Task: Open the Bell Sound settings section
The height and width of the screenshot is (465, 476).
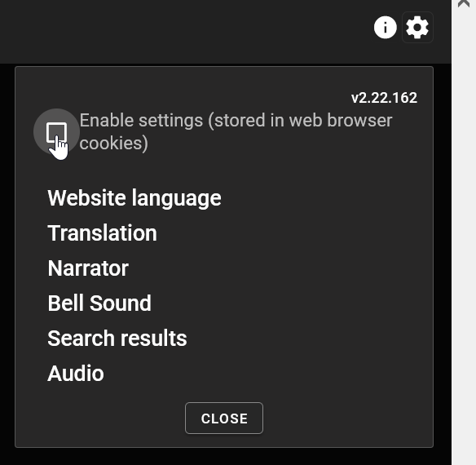Action: [99, 303]
